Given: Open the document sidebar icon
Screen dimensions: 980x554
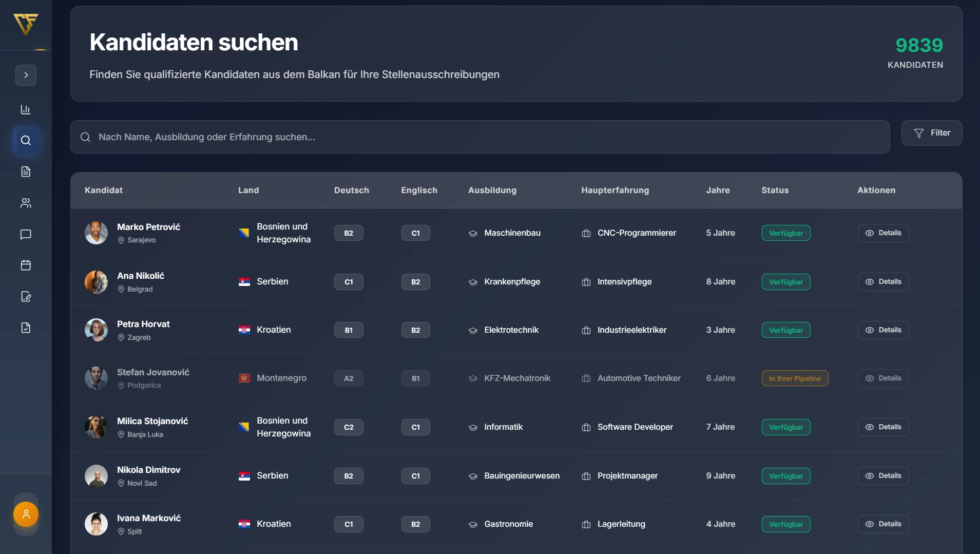Looking at the screenshot, I should pos(26,172).
